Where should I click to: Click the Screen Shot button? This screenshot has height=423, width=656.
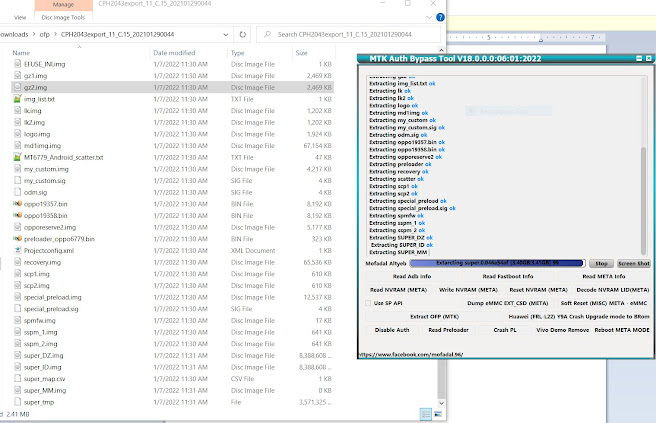click(634, 264)
